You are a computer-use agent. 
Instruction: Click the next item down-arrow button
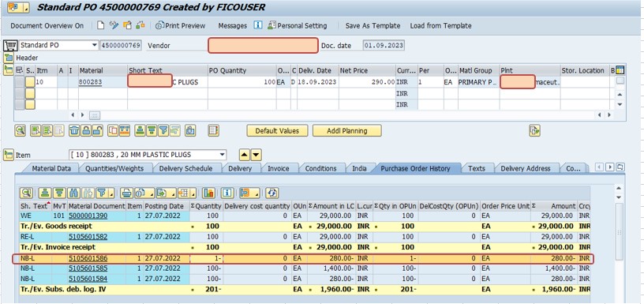click(x=256, y=155)
